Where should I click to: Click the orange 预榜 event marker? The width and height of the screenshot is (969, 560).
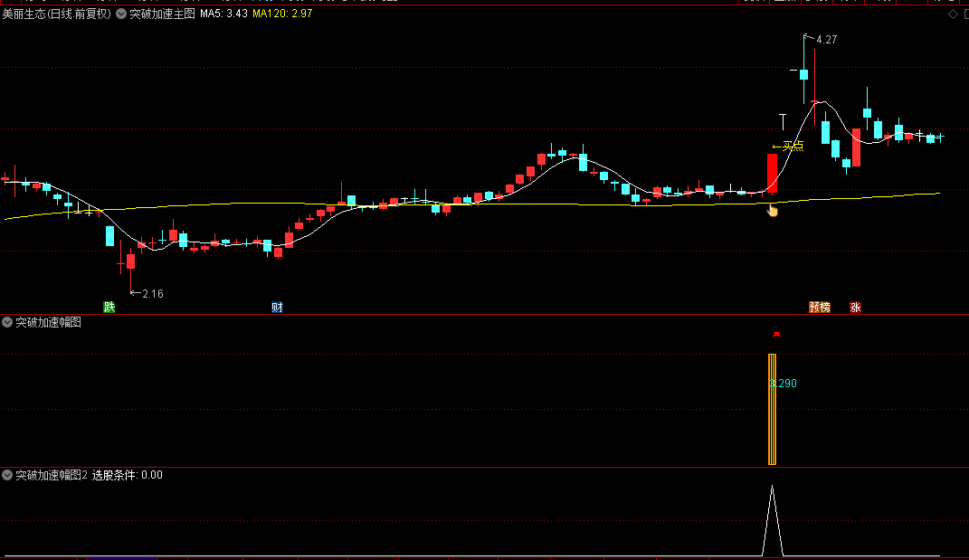(x=820, y=308)
